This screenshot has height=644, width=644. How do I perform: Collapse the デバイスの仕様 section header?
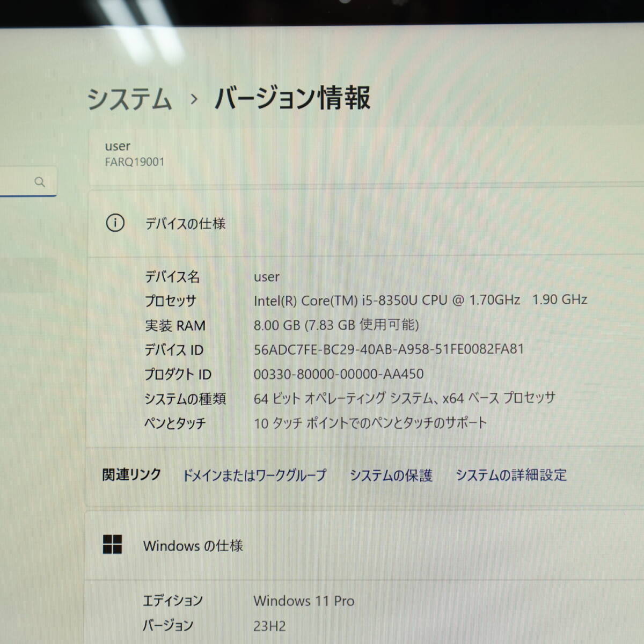pos(366,223)
